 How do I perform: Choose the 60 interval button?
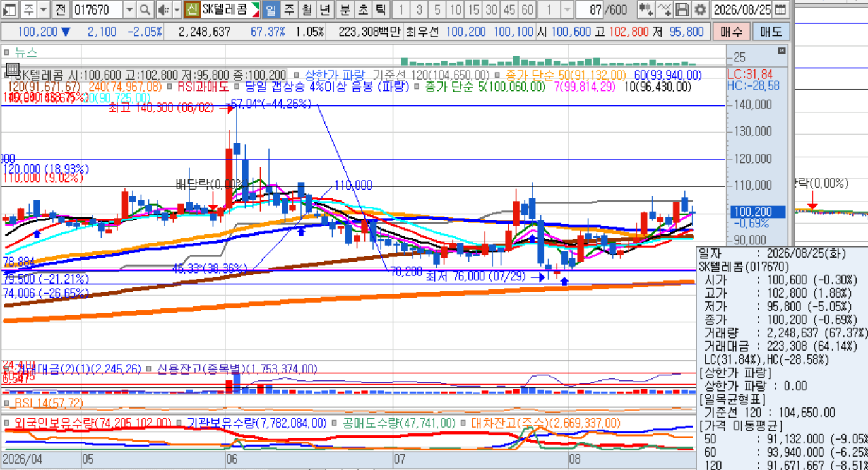point(528,9)
